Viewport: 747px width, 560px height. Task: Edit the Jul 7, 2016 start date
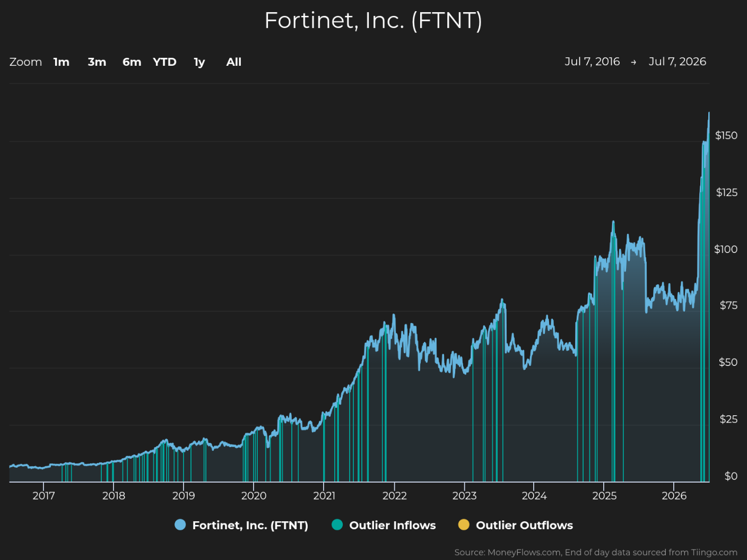[x=592, y=62]
